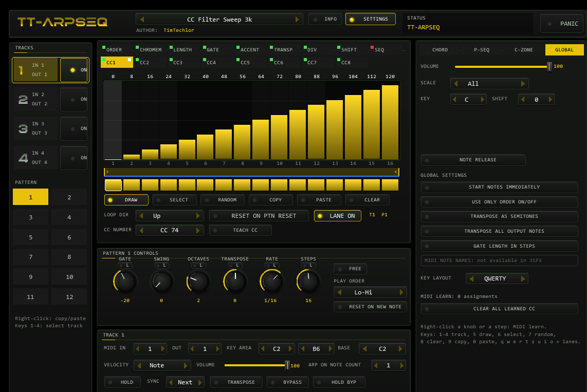Click the Arp On Note Count right arrow

[401, 365]
